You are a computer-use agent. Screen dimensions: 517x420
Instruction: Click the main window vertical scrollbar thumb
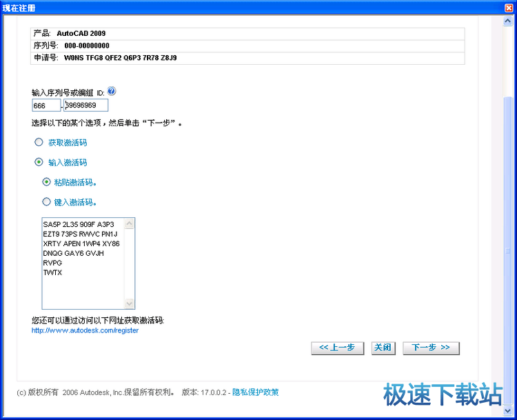click(508, 251)
